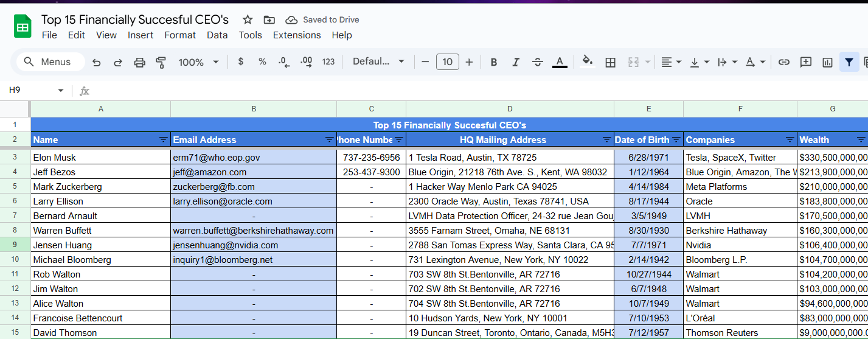Decrease decimal places
Screen dimensions: 868x339
[x=284, y=61]
